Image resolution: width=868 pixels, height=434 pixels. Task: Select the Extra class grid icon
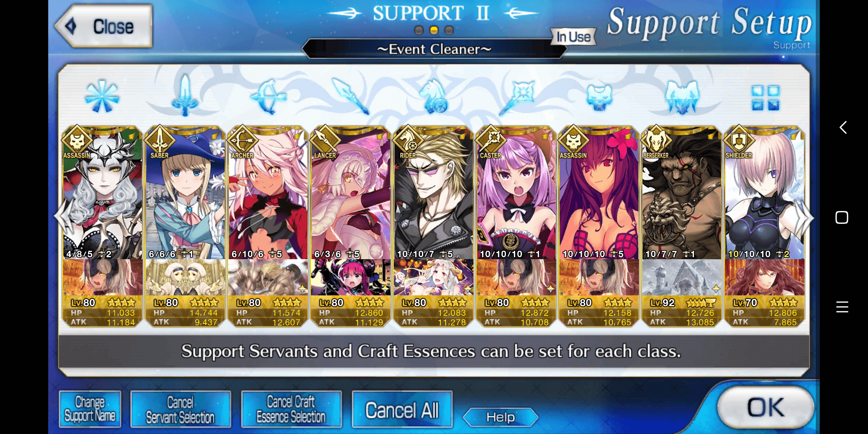pyautogui.click(x=765, y=98)
